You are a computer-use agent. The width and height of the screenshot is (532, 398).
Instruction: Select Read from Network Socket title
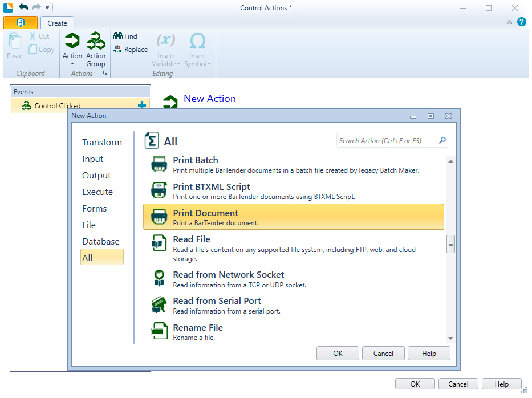(x=228, y=274)
